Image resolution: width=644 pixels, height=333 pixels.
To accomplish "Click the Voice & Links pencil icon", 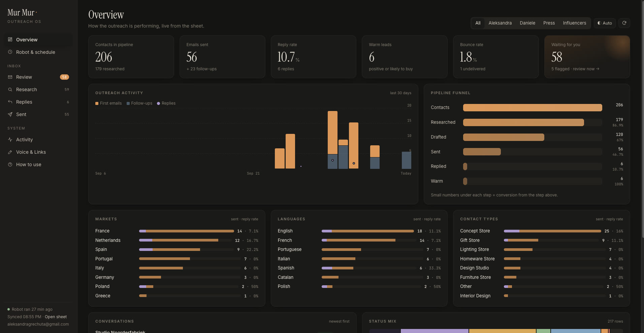I will (10, 152).
